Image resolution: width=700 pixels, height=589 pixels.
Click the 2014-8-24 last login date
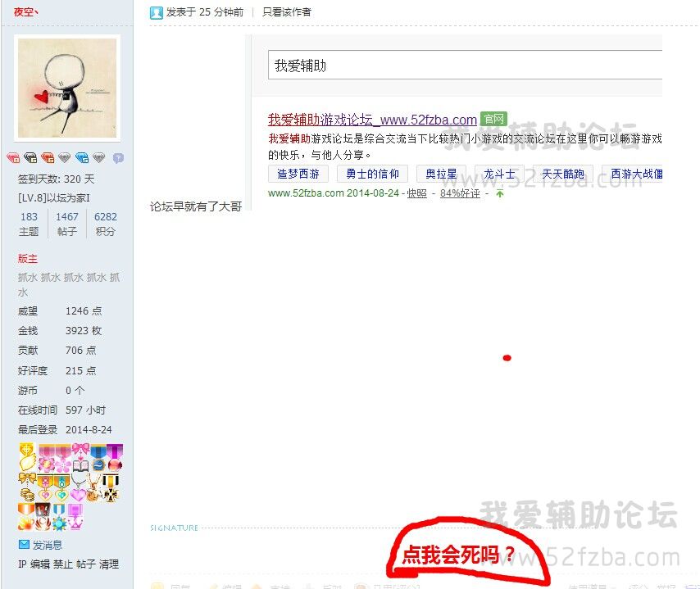pyautogui.click(x=89, y=430)
